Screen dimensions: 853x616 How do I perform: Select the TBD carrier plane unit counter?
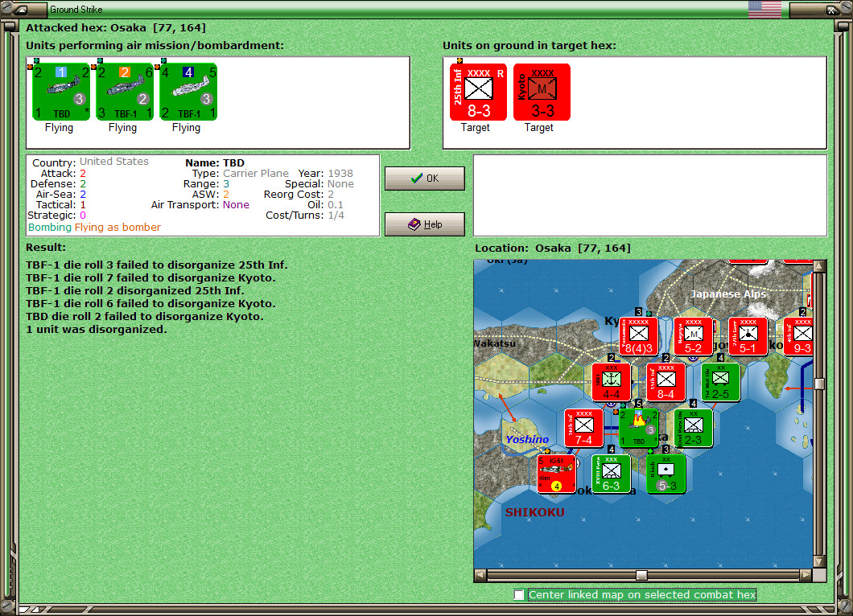60,92
